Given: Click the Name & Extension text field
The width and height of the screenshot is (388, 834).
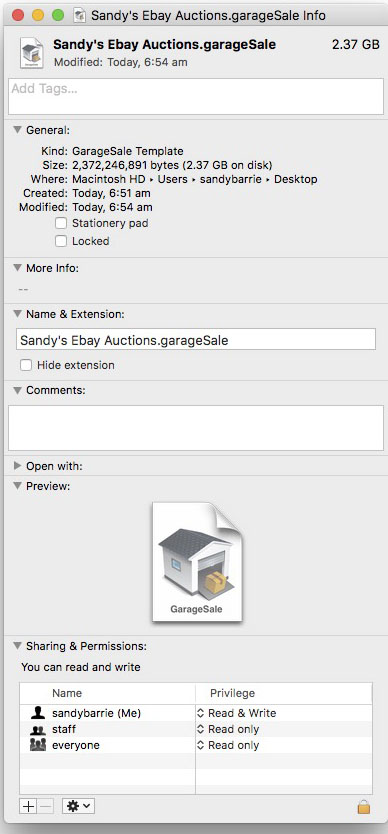Looking at the screenshot, I should coord(196,339).
